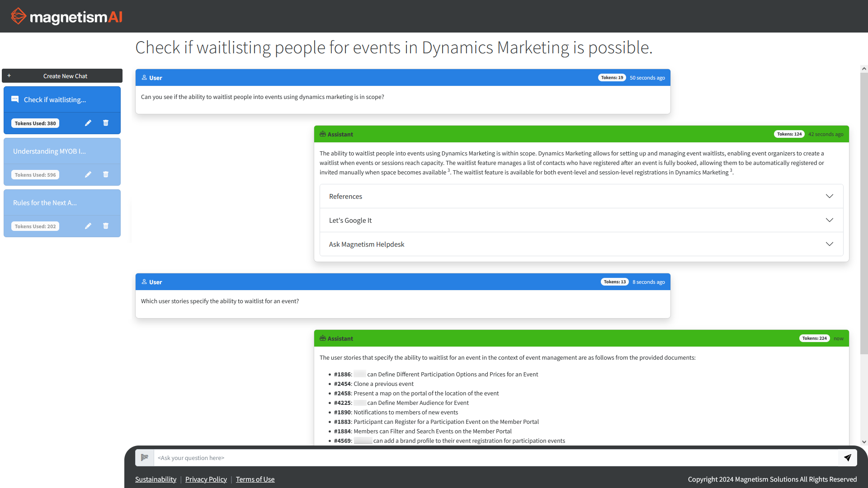Click the scrollbar down arrow
868x488 pixels.
pos(864,442)
